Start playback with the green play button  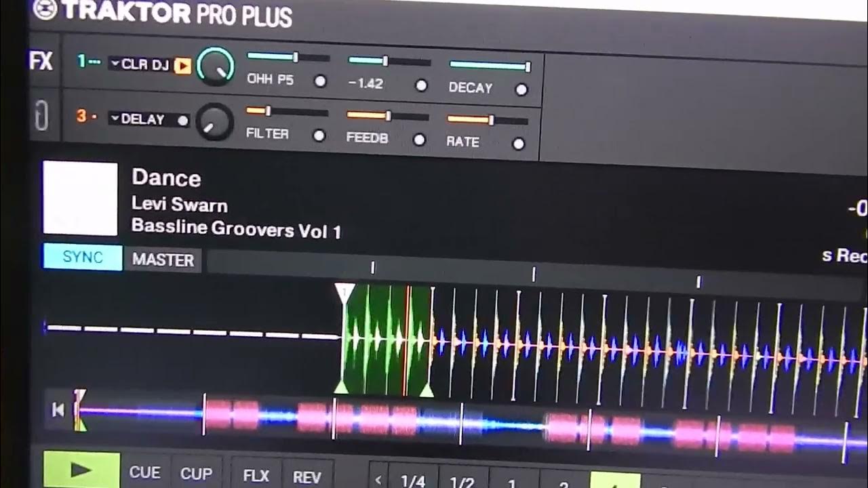tap(81, 469)
